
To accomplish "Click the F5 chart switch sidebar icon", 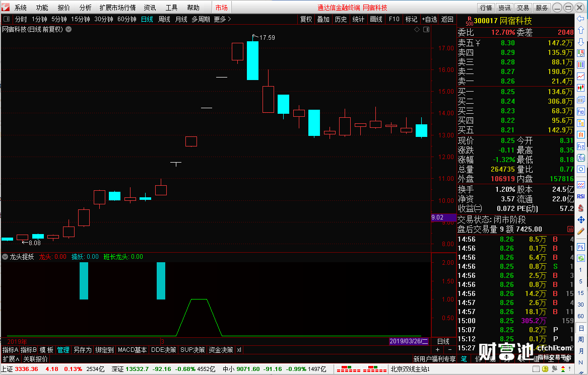I will point(581,247).
